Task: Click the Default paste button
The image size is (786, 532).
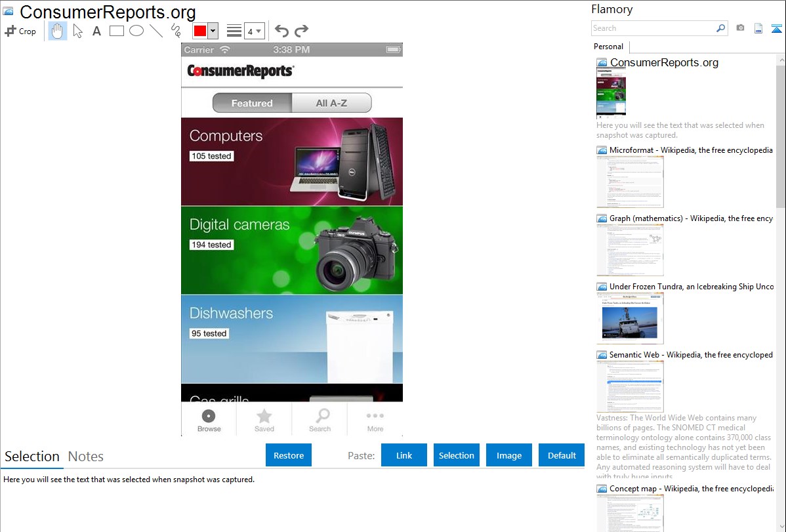Action: coord(562,455)
